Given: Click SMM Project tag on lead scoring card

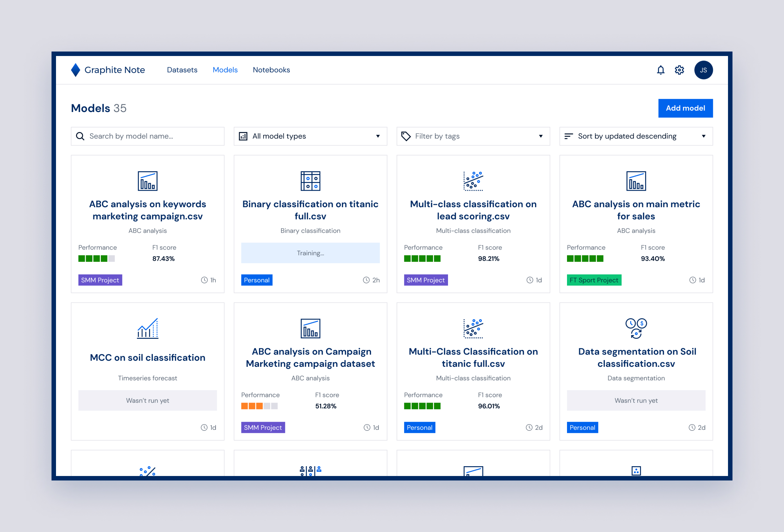Looking at the screenshot, I should (x=426, y=280).
